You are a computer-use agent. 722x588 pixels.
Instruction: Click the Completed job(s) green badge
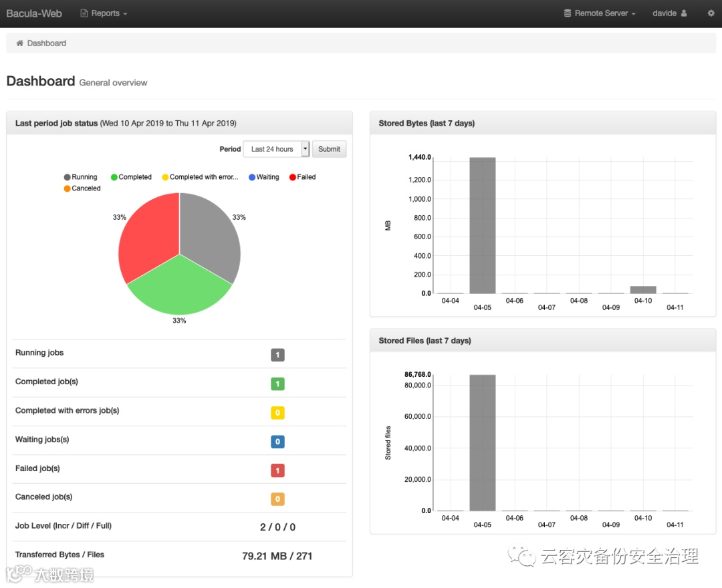click(277, 384)
